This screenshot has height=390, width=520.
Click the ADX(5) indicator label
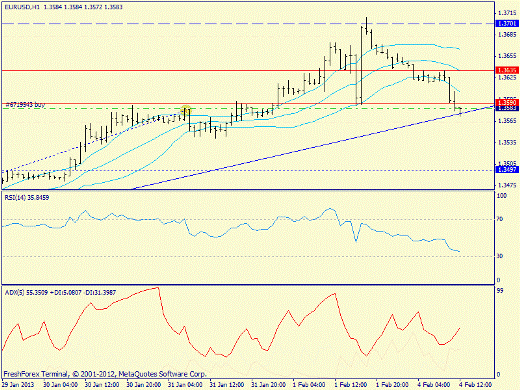coord(60,293)
